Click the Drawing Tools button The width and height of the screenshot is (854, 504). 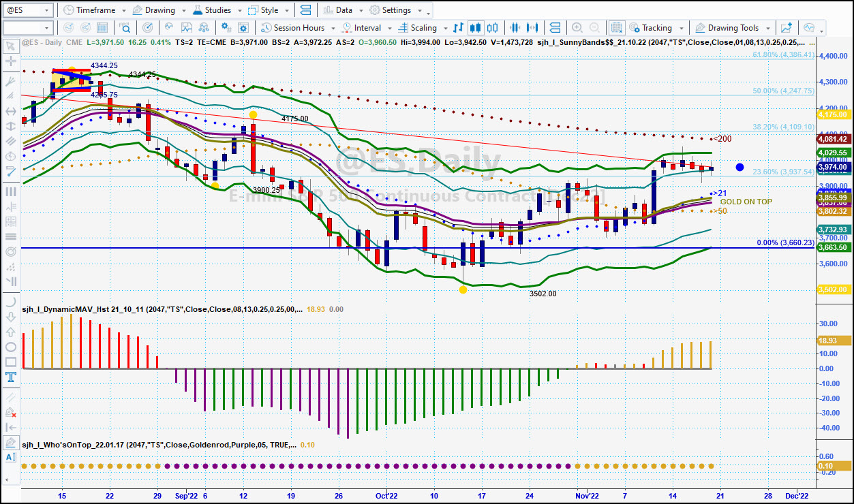[x=727, y=28]
